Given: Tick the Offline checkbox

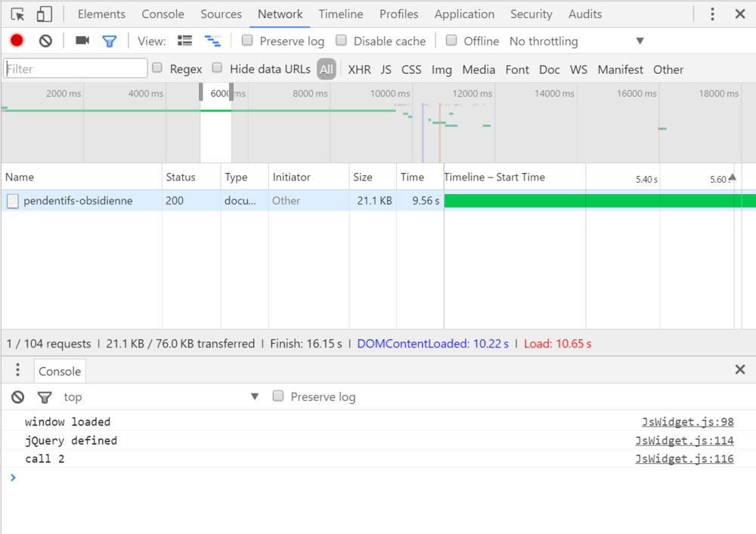Looking at the screenshot, I should point(451,41).
